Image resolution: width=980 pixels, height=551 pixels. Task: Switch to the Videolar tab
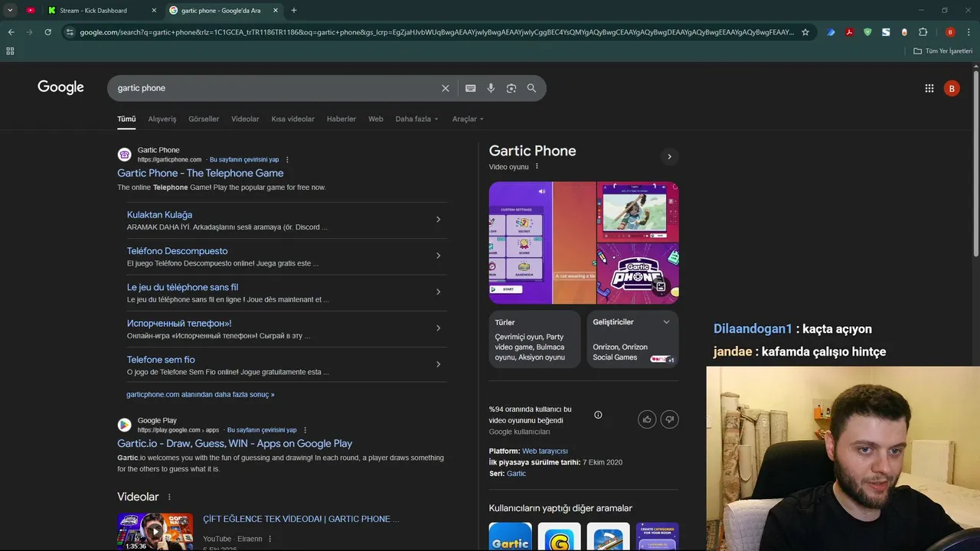coord(245,119)
